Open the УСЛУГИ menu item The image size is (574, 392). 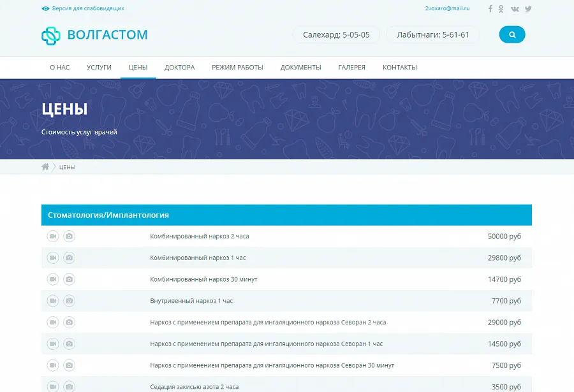[99, 68]
